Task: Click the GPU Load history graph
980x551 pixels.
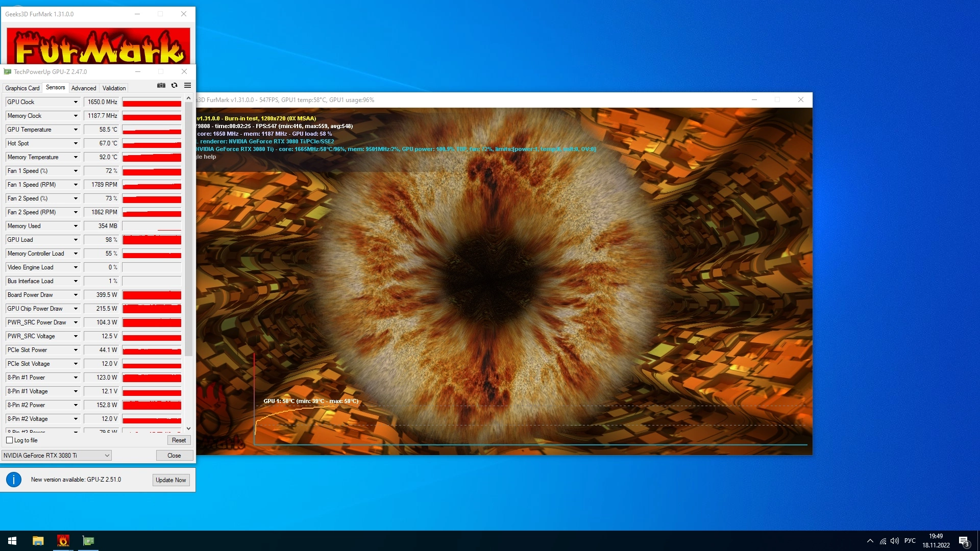Action: [152, 240]
